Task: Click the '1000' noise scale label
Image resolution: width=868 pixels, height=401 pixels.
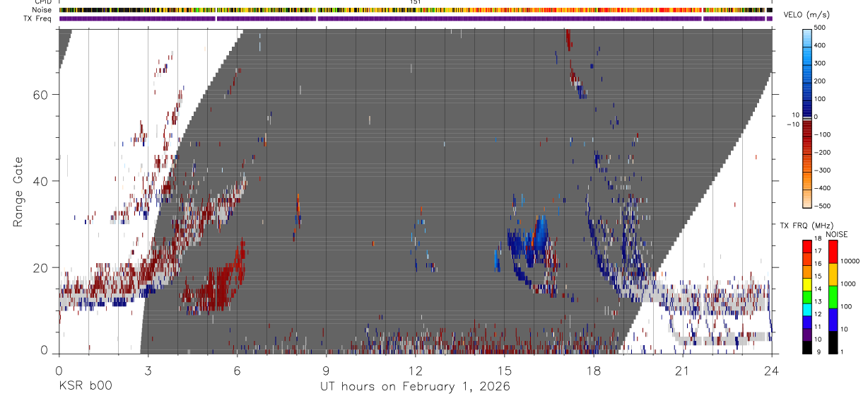Action: [848, 284]
